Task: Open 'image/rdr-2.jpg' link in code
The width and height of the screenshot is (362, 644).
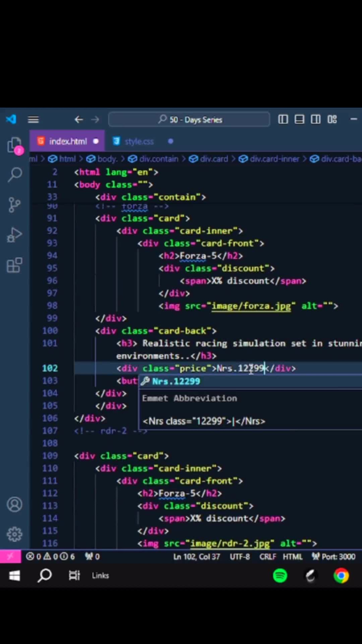Action: click(230, 543)
